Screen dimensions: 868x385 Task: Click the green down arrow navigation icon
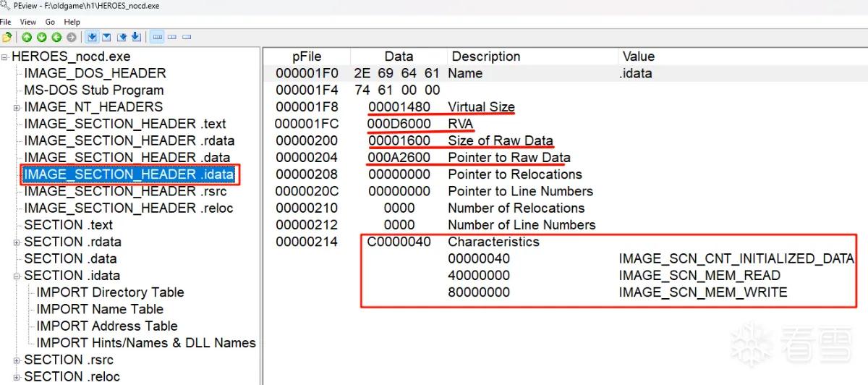click(41, 37)
